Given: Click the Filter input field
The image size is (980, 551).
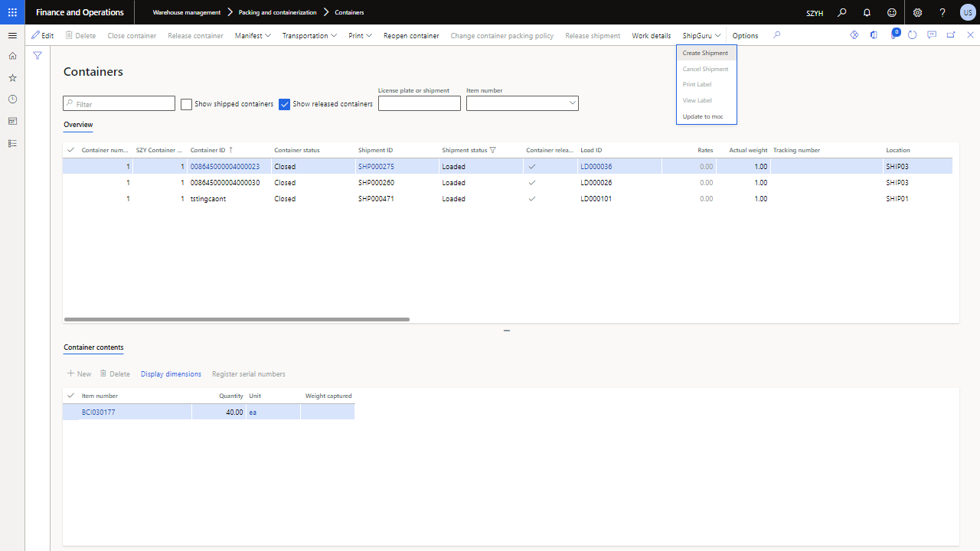Looking at the screenshot, I should pyautogui.click(x=119, y=103).
